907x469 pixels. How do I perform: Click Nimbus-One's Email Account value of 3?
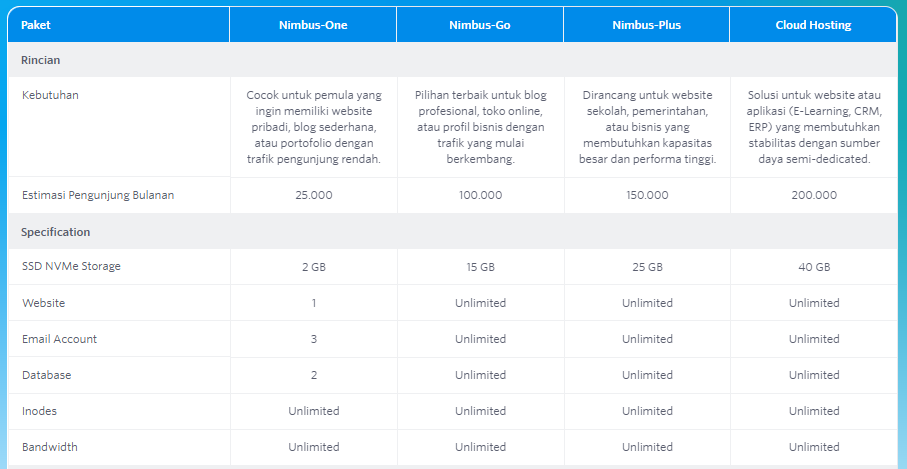point(314,339)
